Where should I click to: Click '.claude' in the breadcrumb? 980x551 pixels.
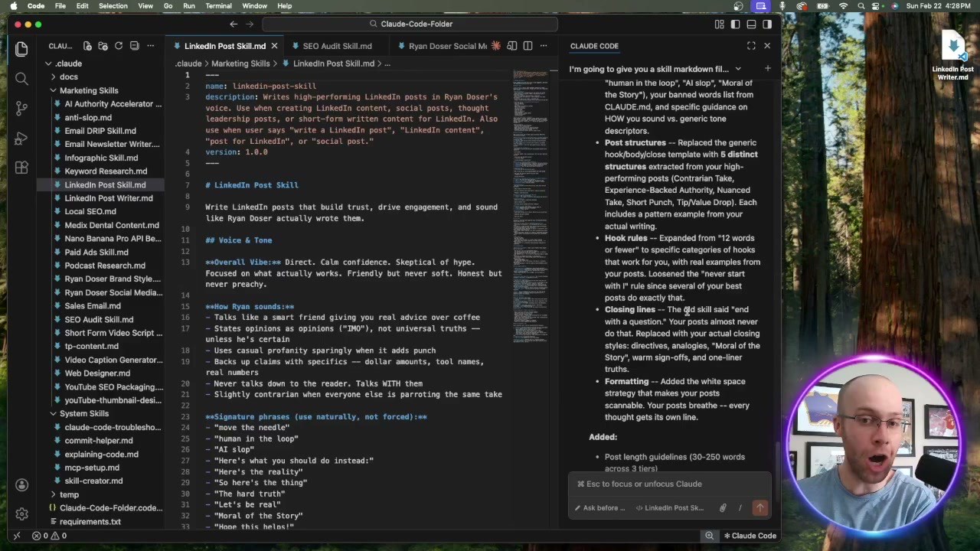point(188,64)
